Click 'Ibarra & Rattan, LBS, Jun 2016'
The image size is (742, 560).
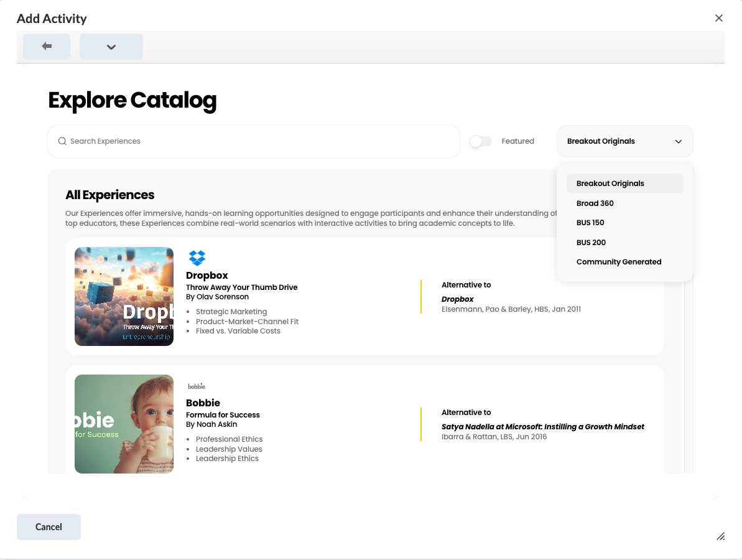(x=494, y=436)
